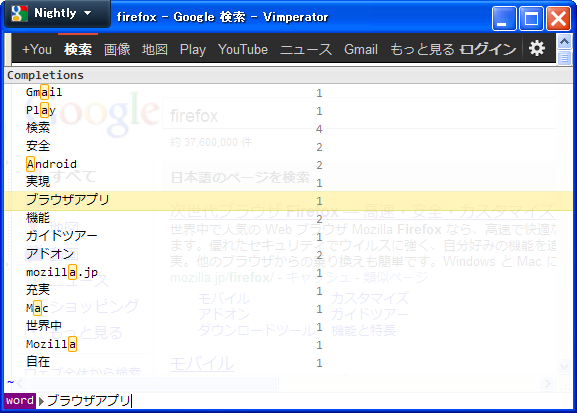Maximize the Vimperator window
This screenshot has height=413, width=577.
click(x=531, y=18)
